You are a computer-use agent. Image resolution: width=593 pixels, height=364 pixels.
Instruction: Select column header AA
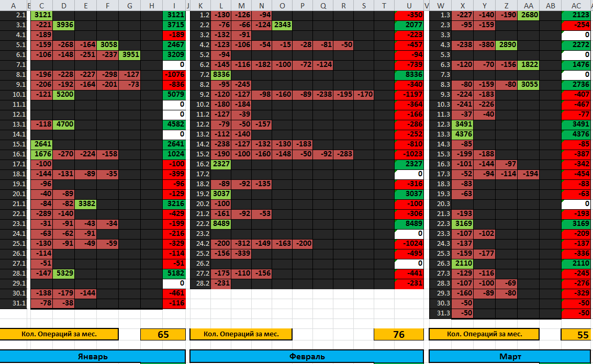pos(528,5)
